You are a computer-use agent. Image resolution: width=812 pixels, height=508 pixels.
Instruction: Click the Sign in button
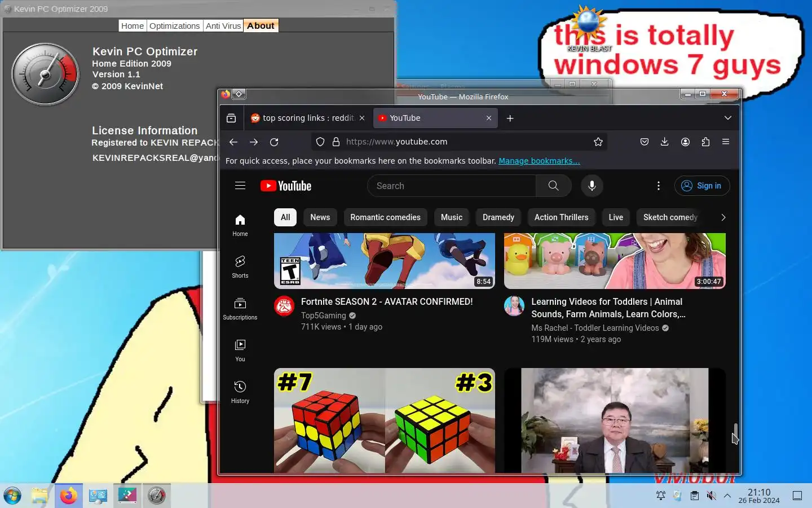[702, 186]
